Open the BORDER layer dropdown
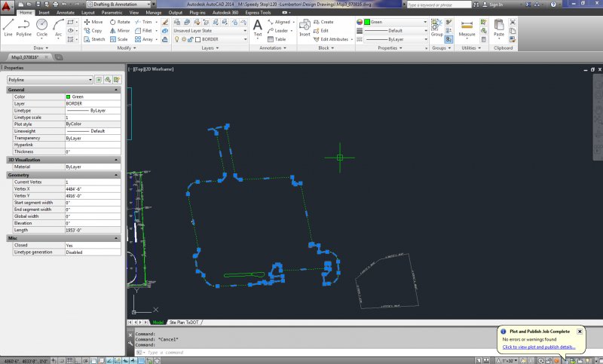 click(x=210, y=39)
